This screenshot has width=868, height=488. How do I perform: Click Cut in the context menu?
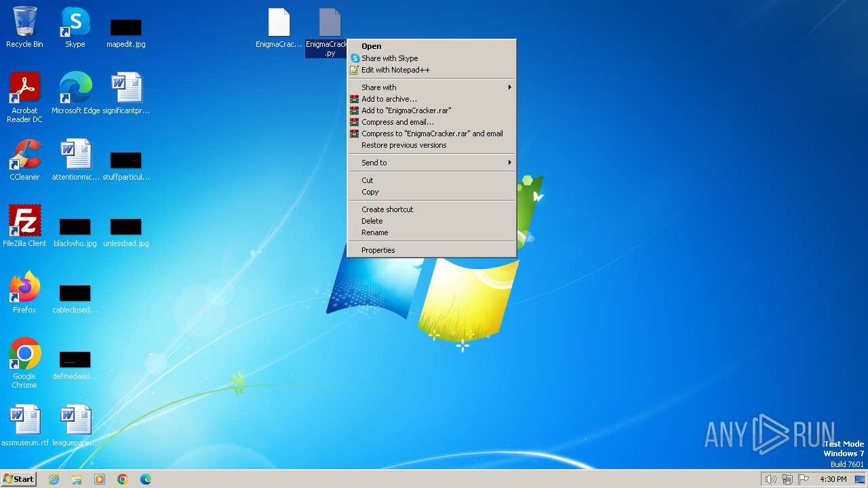tap(432, 180)
